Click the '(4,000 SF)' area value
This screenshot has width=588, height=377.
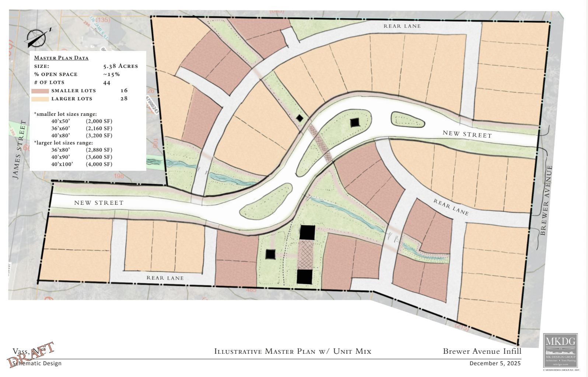click(x=99, y=164)
